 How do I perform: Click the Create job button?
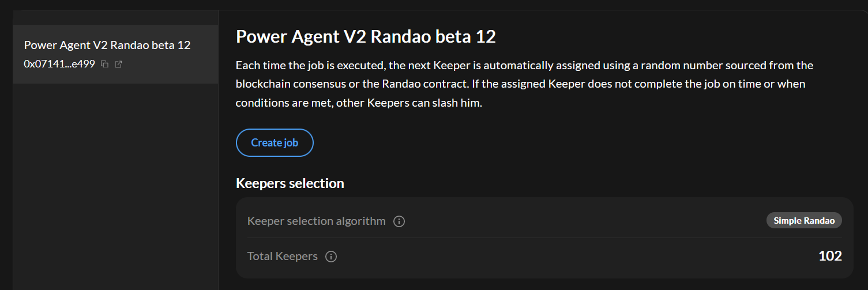coord(275,142)
